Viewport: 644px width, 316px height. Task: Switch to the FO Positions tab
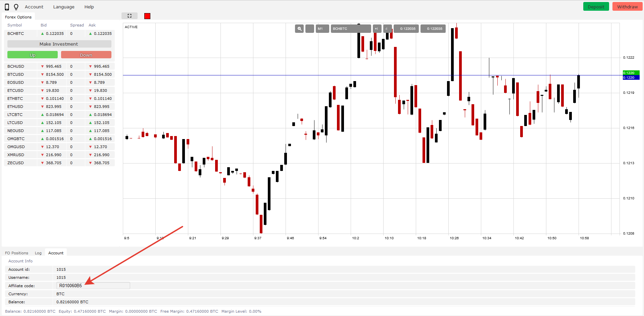pos(16,253)
